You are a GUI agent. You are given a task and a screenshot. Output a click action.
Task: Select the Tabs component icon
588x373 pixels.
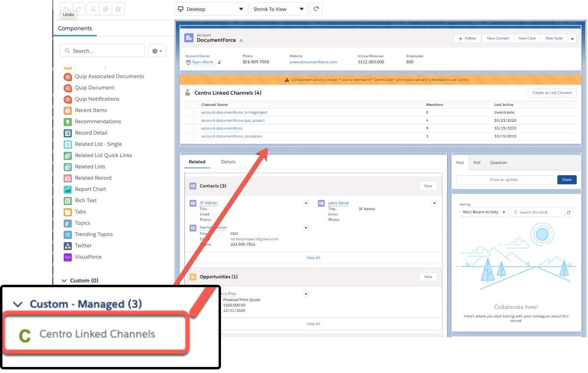[68, 212]
